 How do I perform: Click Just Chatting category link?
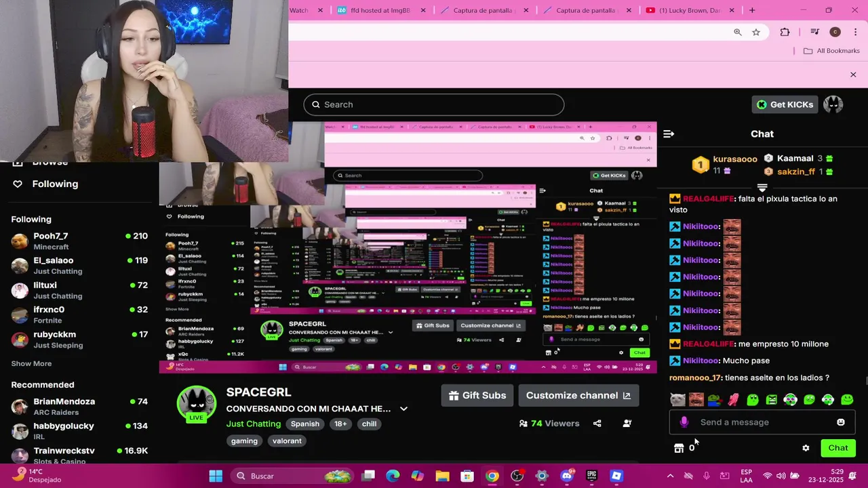click(x=254, y=424)
